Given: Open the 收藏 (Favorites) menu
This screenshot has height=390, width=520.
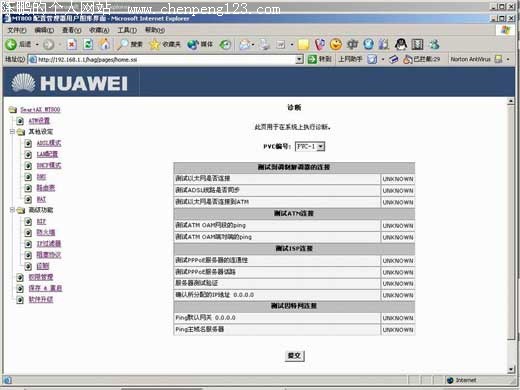Looking at the screenshot, I should pos(99,30).
